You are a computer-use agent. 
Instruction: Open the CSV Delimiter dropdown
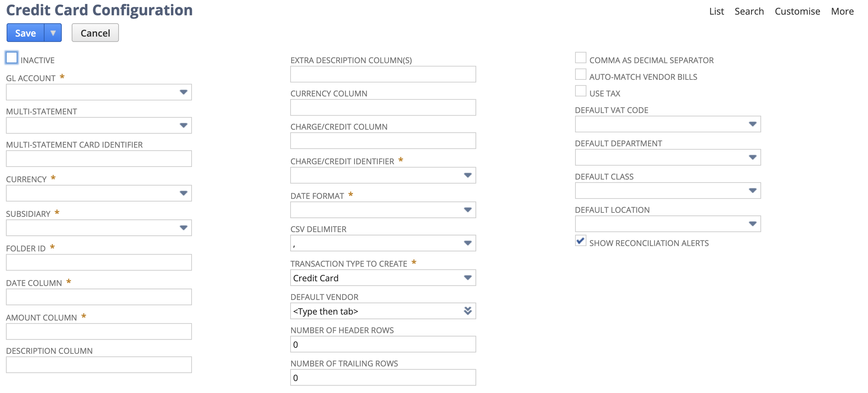click(467, 243)
